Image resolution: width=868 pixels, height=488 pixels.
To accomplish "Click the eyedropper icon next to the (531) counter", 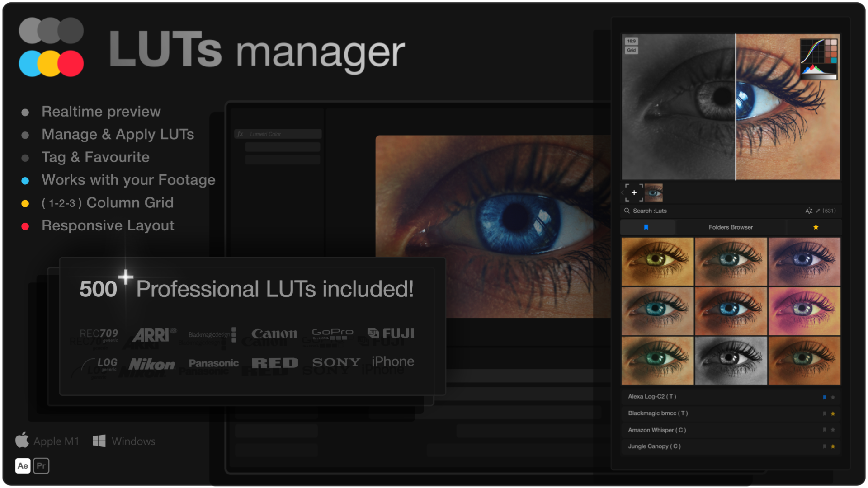I will point(818,211).
